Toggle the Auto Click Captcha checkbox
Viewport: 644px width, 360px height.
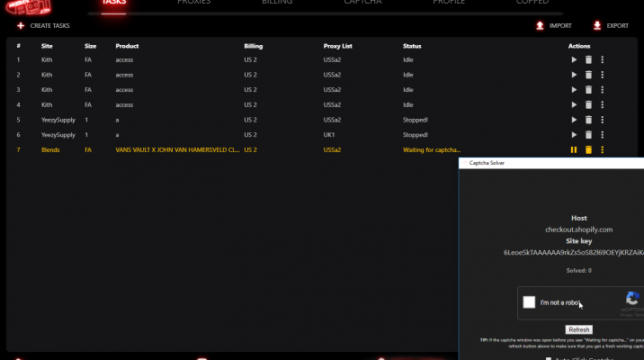[x=550, y=359]
